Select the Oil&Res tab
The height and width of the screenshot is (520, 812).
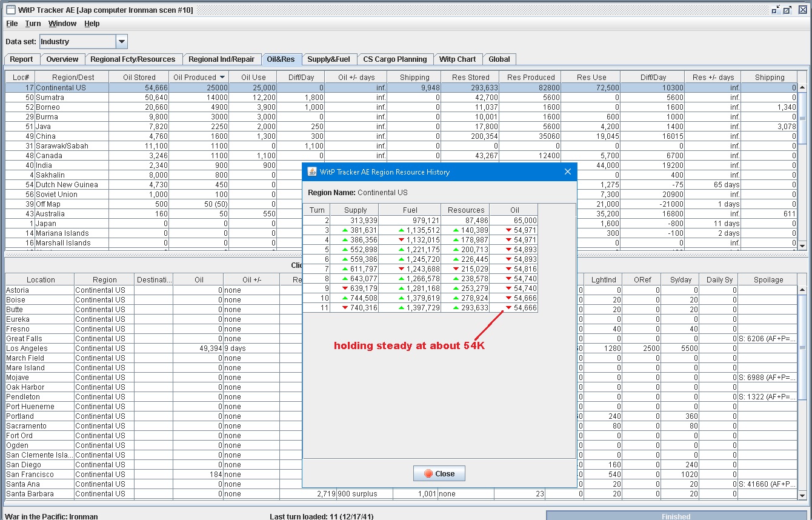pyautogui.click(x=281, y=59)
